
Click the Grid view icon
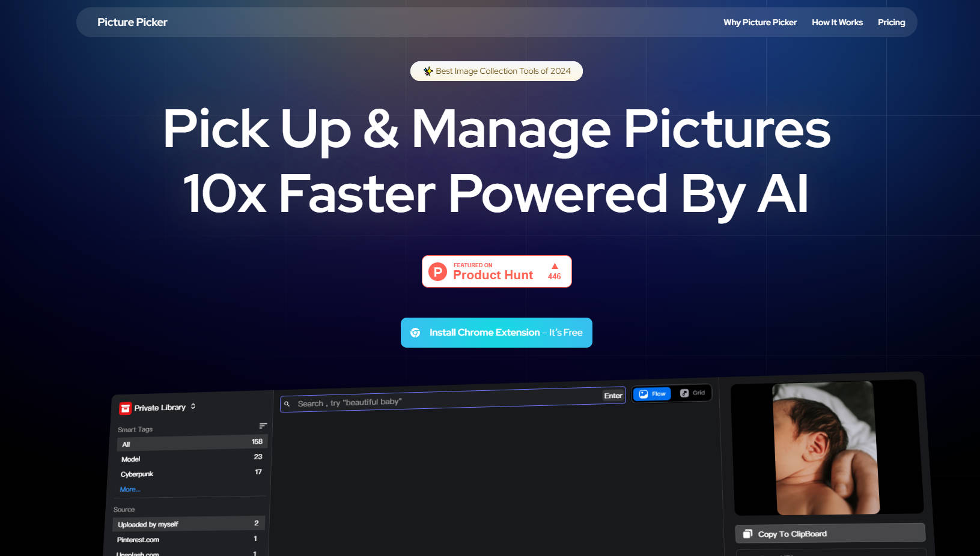tap(684, 393)
